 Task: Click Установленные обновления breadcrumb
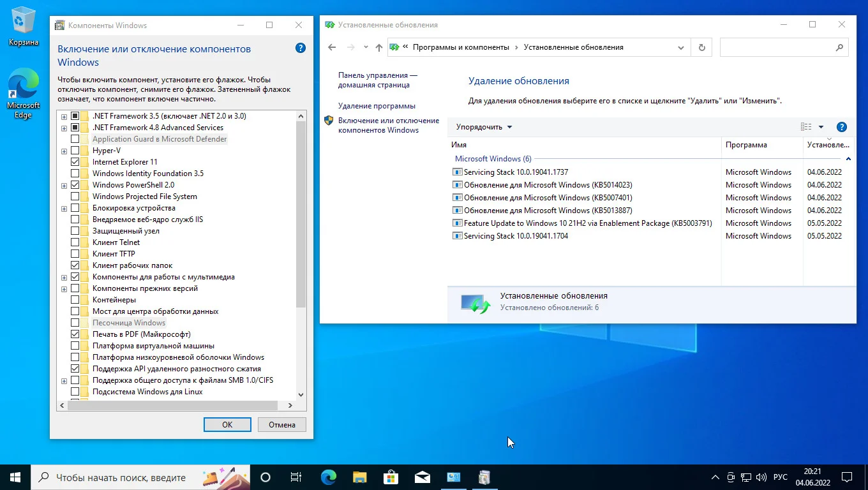(x=573, y=47)
